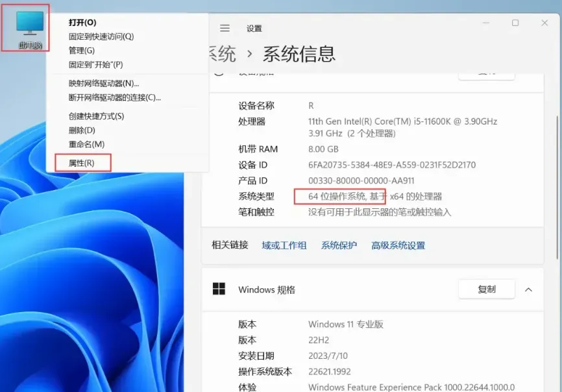Select the This PC desktop icon
The width and height of the screenshot is (562, 392).
[29, 30]
